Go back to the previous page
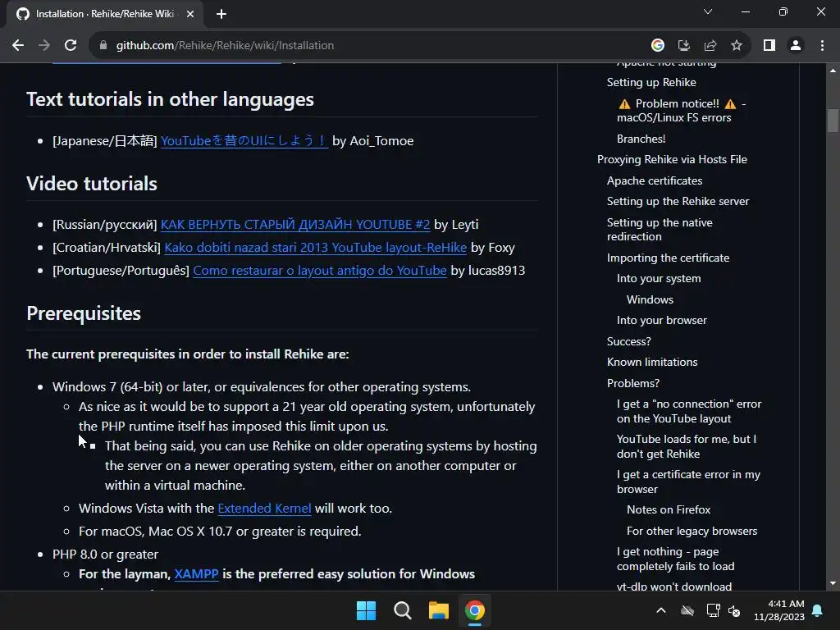Viewport: 840px width, 630px height. click(x=18, y=46)
